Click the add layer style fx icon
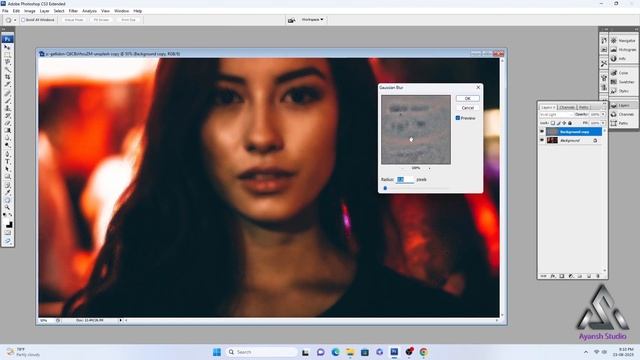Viewport: 640px width, 360px height. point(553,276)
